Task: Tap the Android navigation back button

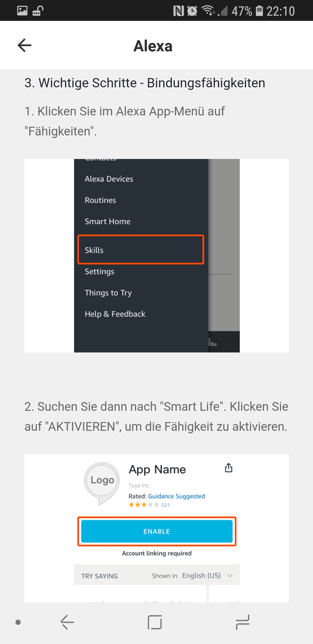Action: 68,622
